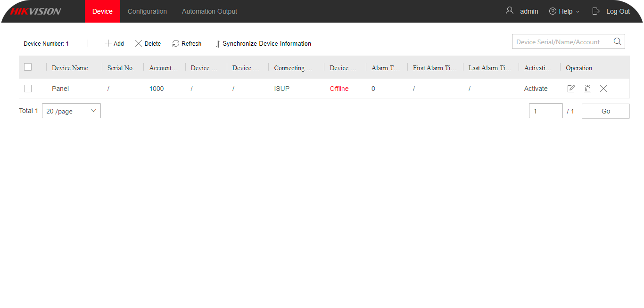Click Synchronize Device Information
Screen dimensions: 644x308
coord(263,43)
